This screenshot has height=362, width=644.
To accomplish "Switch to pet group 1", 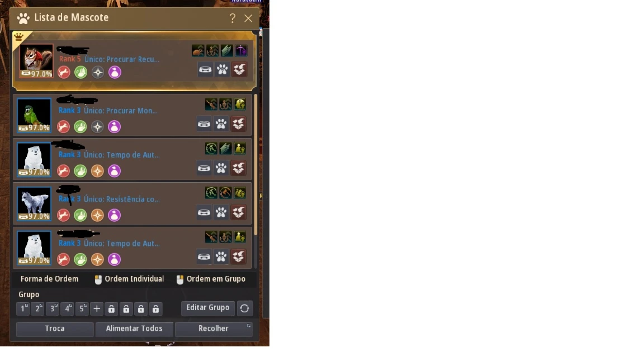I will [23, 308].
